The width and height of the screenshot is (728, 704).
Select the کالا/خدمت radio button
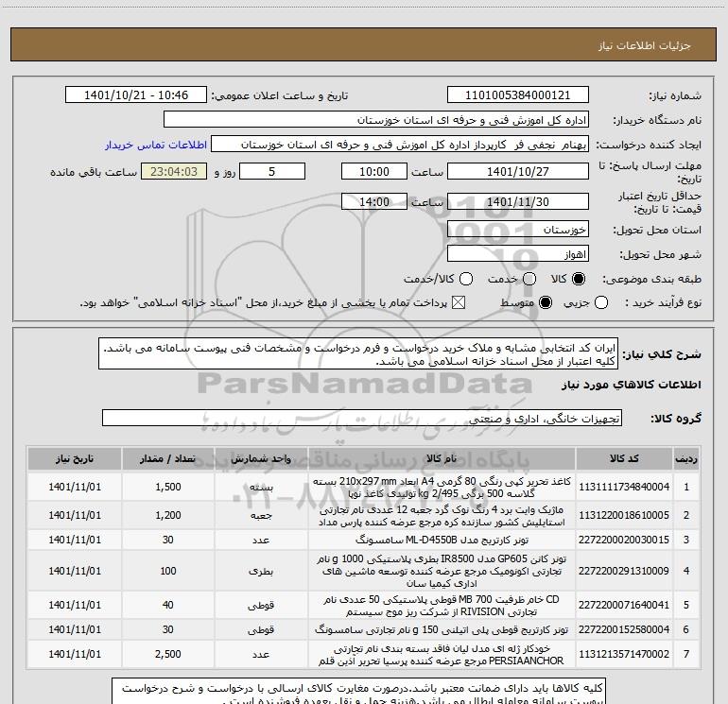click(466, 279)
